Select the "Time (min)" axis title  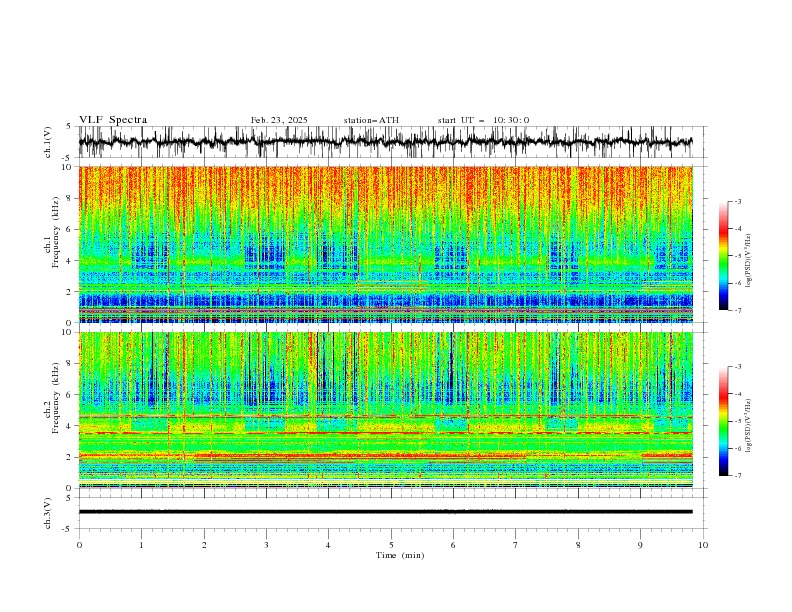pos(400,555)
